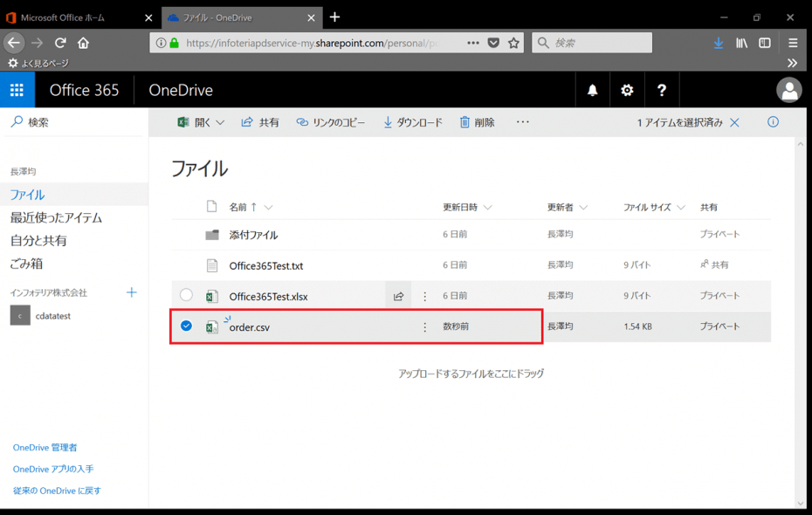Add a site with the plus icon

[x=132, y=292]
